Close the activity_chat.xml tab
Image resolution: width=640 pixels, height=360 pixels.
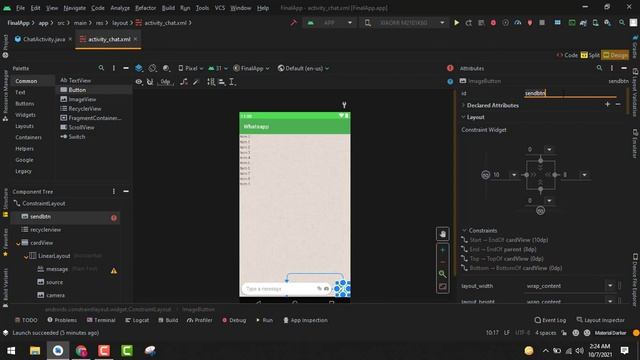(135, 39)
